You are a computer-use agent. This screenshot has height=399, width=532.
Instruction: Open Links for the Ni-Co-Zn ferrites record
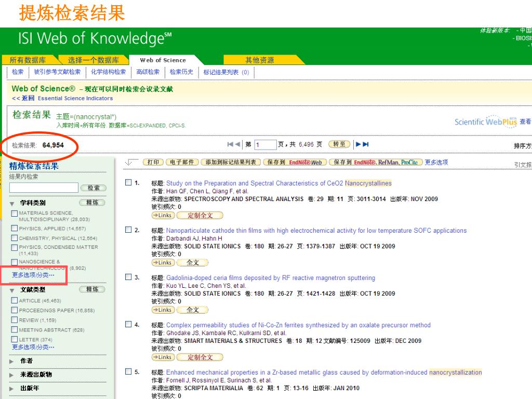[x=163, y=357]
